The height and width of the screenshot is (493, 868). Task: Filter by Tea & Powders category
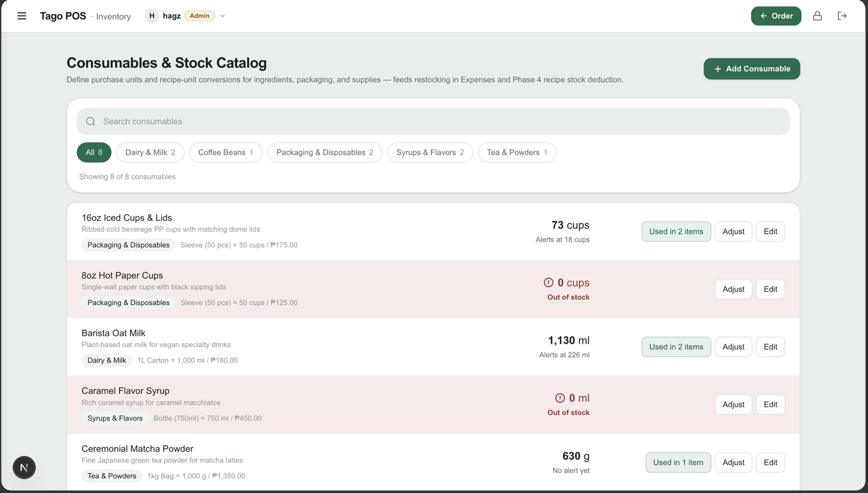(517, 153)
